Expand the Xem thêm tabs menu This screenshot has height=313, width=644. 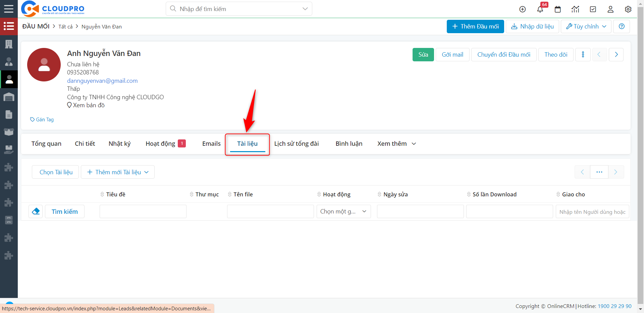(x=396, y=144)
